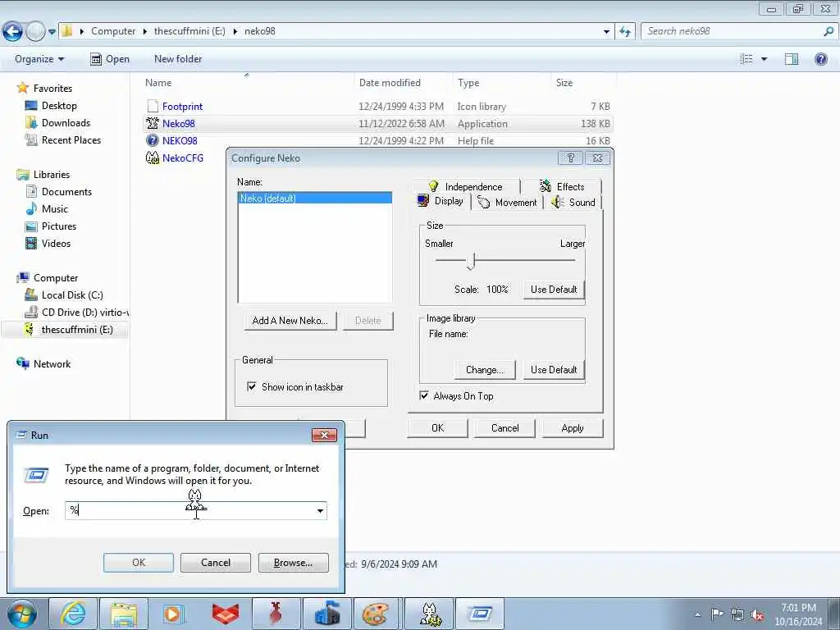
Task: Click the Documents library icon
Action: pos(32,191)
